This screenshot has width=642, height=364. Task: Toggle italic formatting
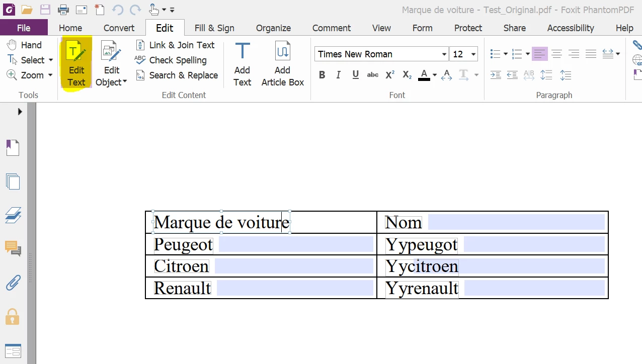coord(339,75)
